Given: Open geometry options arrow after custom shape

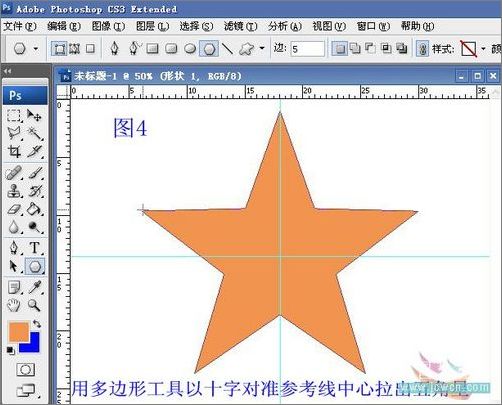Looking at the screenshot, I should [x=262, y=48].
